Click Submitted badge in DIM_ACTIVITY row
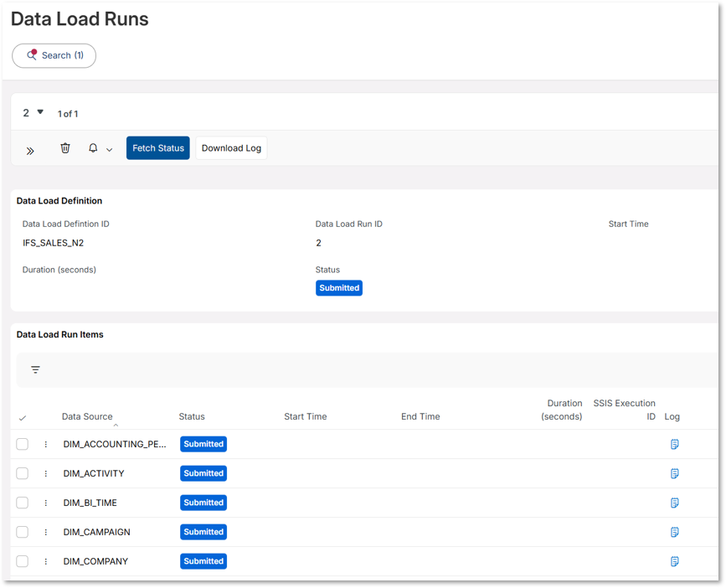Viewport: 726px width, 588px height. point(203,473)
